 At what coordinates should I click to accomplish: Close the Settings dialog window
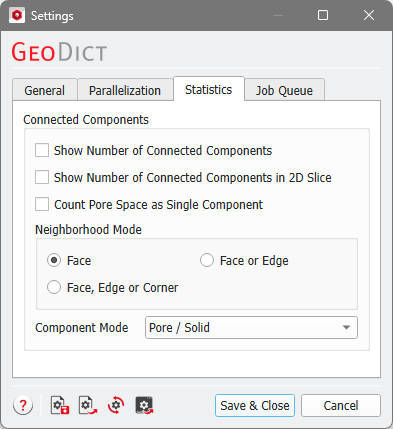(369, 15)
